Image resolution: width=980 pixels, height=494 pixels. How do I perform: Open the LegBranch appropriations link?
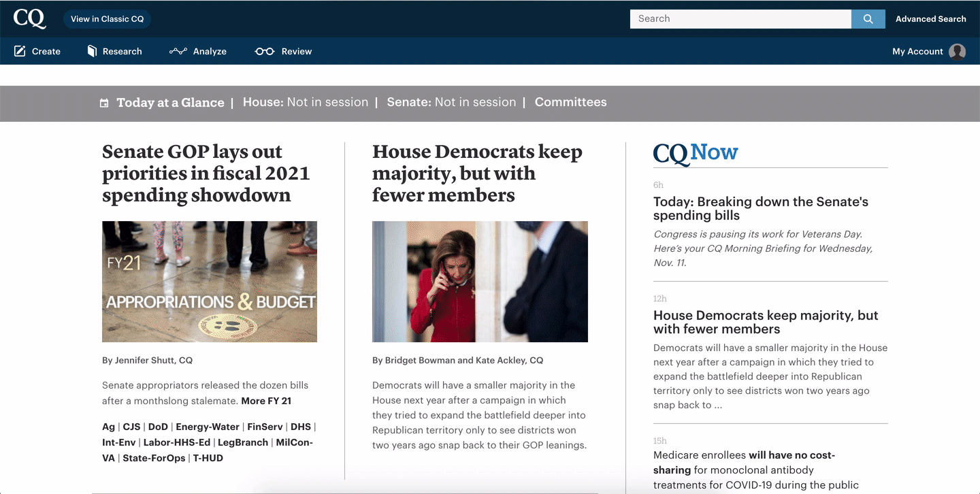click(x=244, y=442)
